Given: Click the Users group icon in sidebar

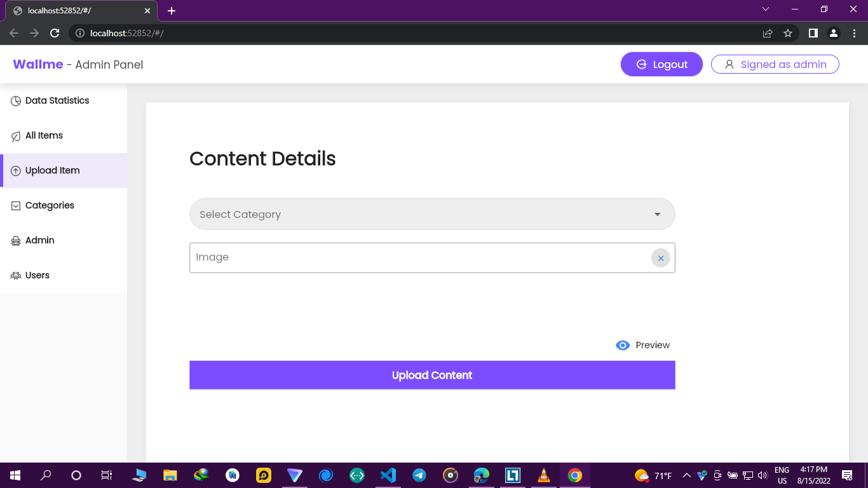Looking at the screenshot, I should tap(16, 276).
